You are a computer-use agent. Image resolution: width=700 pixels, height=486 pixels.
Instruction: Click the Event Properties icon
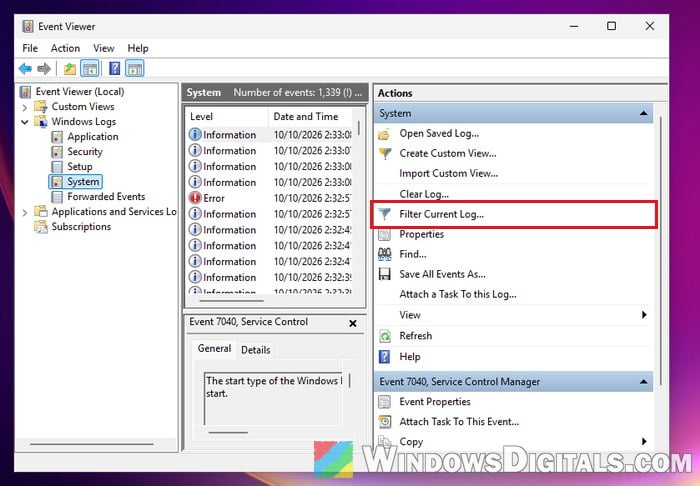coord(384,402)
